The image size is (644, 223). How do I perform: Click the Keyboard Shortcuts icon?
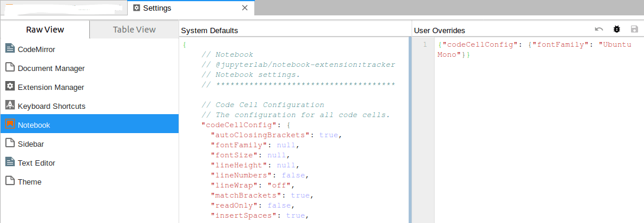pos(10,105)
